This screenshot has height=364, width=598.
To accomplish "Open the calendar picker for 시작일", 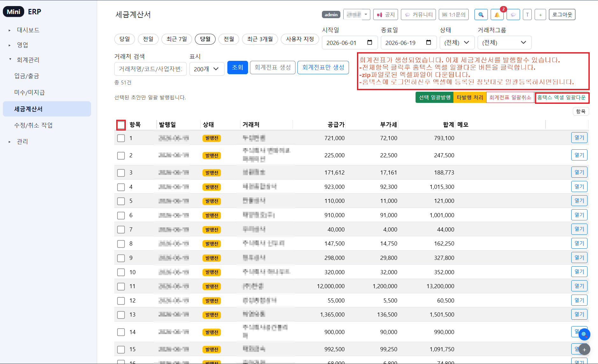I will (x=370, y=42).
